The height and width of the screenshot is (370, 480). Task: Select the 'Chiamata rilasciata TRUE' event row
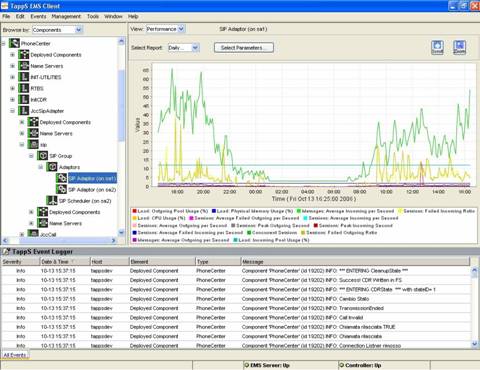click(x=236, y=327)
